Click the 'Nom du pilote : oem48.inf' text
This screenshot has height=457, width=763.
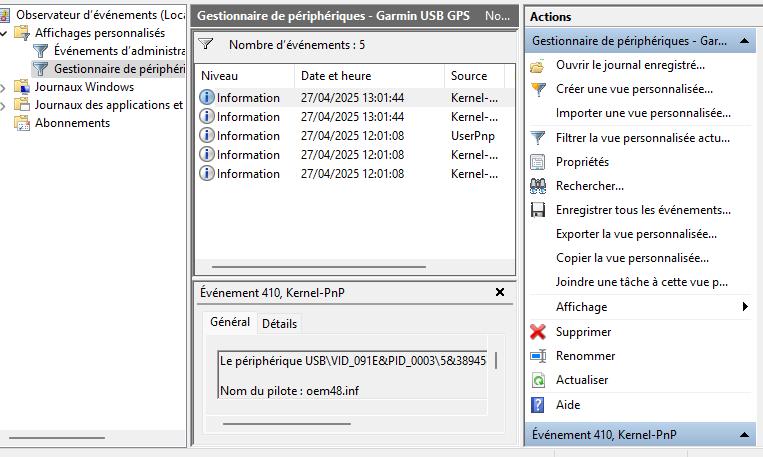(290, 391)
